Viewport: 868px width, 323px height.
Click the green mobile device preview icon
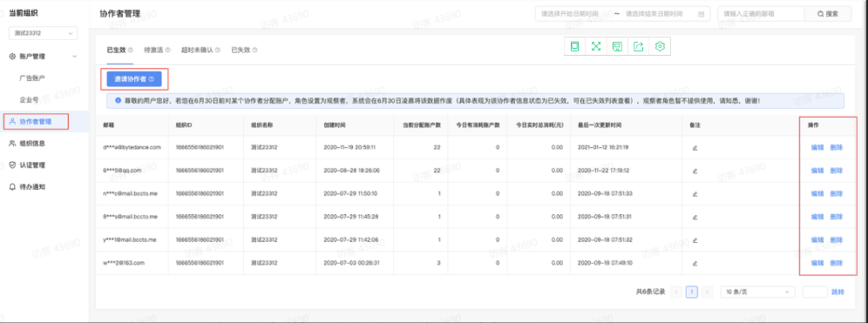click(x=574, y=46)
